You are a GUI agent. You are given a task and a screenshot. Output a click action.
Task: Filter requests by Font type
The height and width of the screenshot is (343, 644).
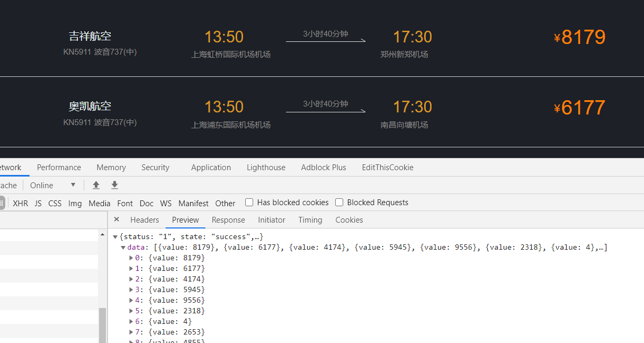pyautogui.click(x=125, y=203)
